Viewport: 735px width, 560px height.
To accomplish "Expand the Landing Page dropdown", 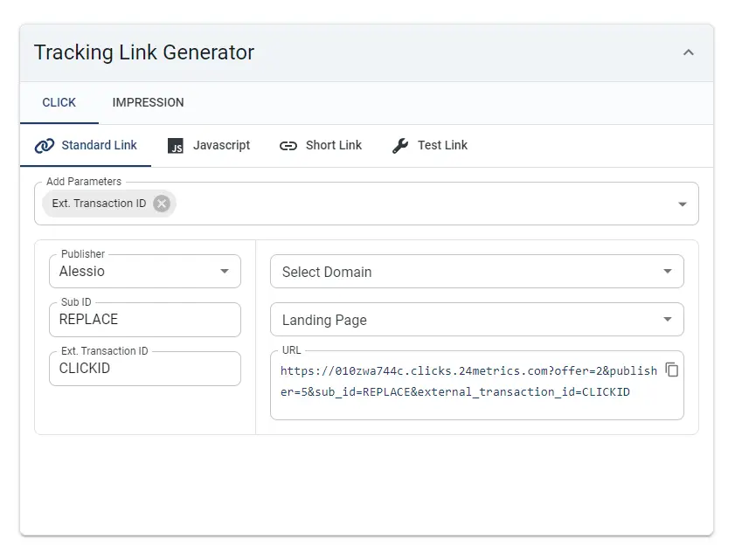I will [476, 320].
